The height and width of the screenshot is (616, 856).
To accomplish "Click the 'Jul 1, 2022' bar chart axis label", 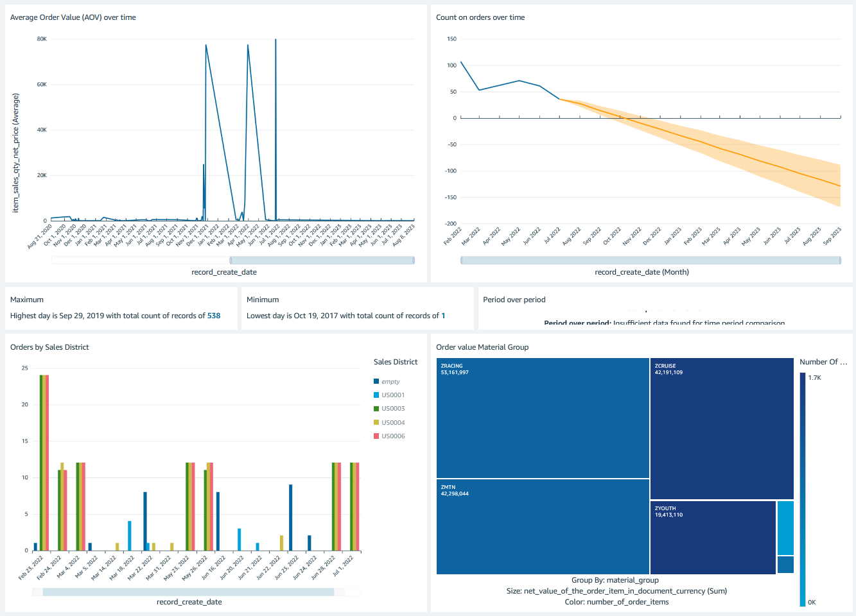I will pos(344,566).
